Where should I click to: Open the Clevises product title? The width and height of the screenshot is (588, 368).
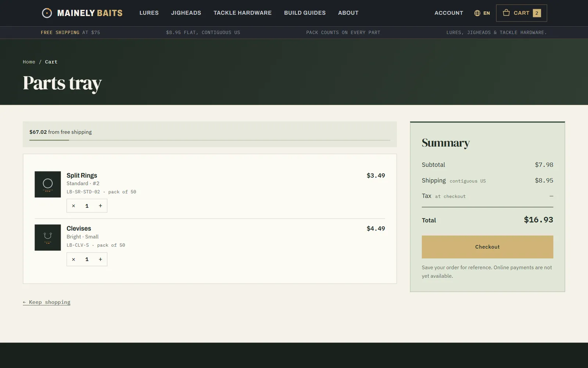[x=79, y=229]
